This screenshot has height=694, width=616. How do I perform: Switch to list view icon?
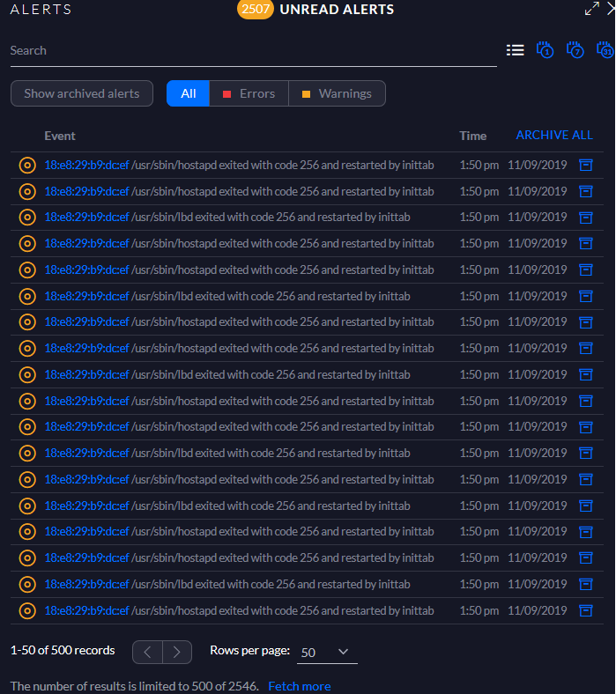point(515,50)
